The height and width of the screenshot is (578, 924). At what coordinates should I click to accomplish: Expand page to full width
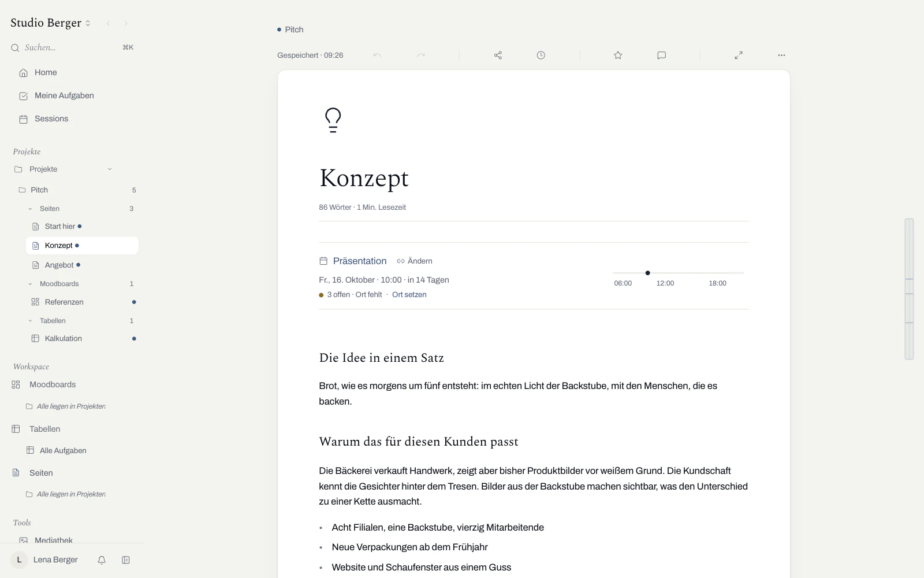pyautogui.click(x=739, y=55)
